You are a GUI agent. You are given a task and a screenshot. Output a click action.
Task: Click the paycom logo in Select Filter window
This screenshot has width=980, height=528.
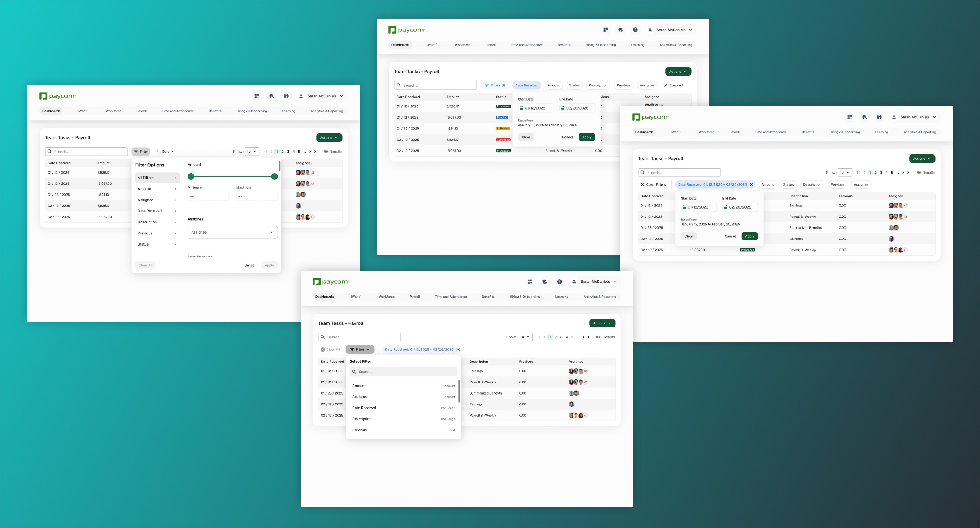[x=331, y=282]
